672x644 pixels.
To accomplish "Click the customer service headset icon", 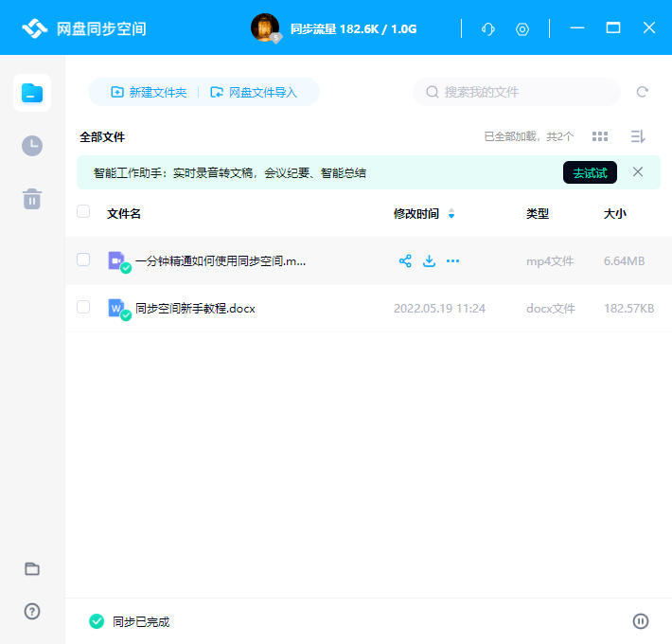I will [x=487, y=29].
